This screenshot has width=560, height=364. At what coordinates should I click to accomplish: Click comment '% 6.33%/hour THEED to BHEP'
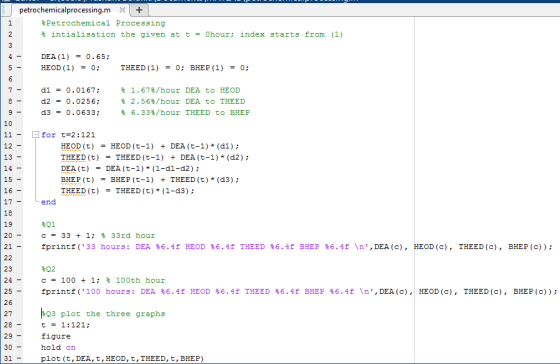click(x=185, y=112)
